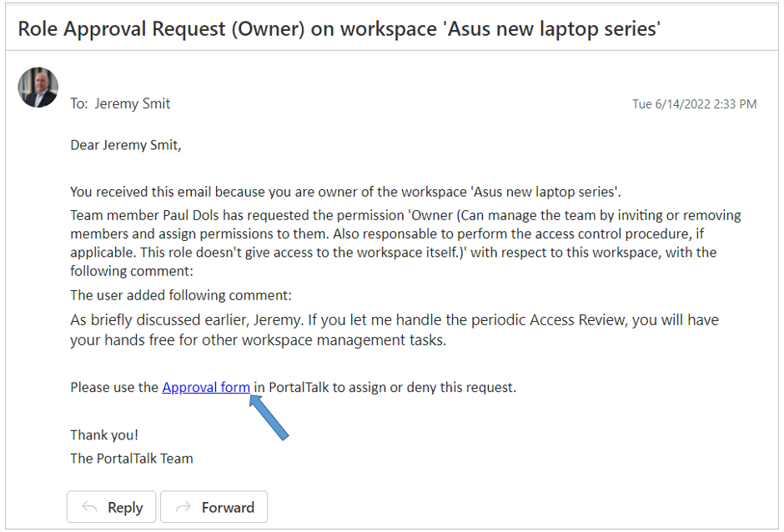The width and height of the screenshot is (784, 532).
Task: Click the forward arrow icon
Action: (183, 507)
